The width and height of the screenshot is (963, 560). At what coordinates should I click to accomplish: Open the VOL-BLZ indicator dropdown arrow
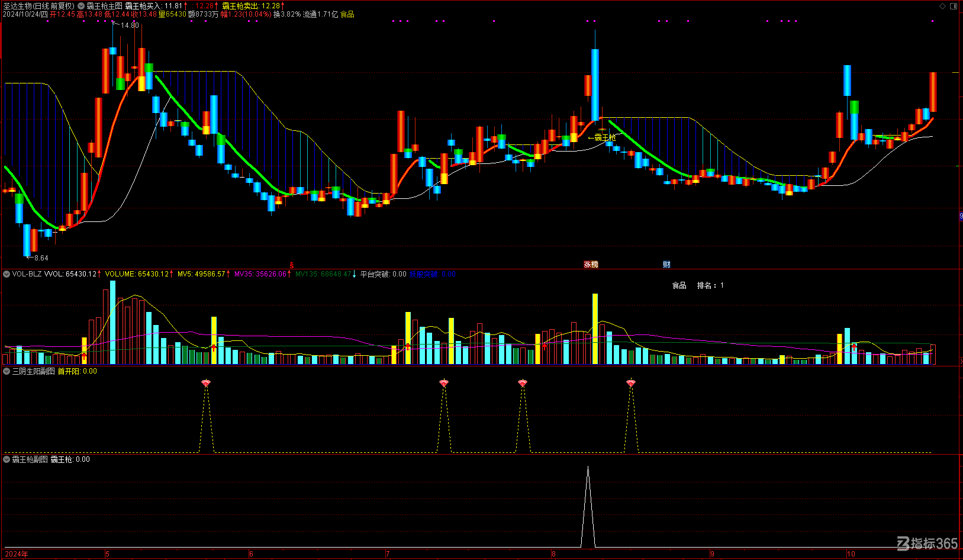coord(7,274)
